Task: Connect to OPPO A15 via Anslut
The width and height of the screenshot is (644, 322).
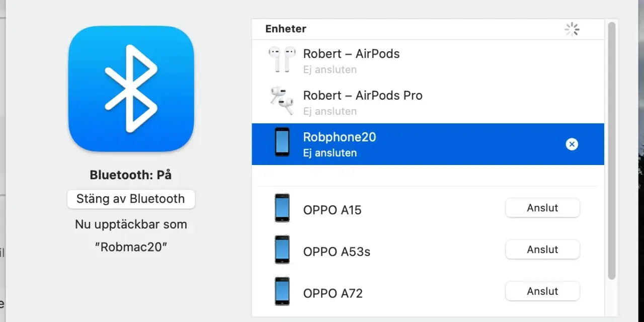Action: click(x=542, y=208)
